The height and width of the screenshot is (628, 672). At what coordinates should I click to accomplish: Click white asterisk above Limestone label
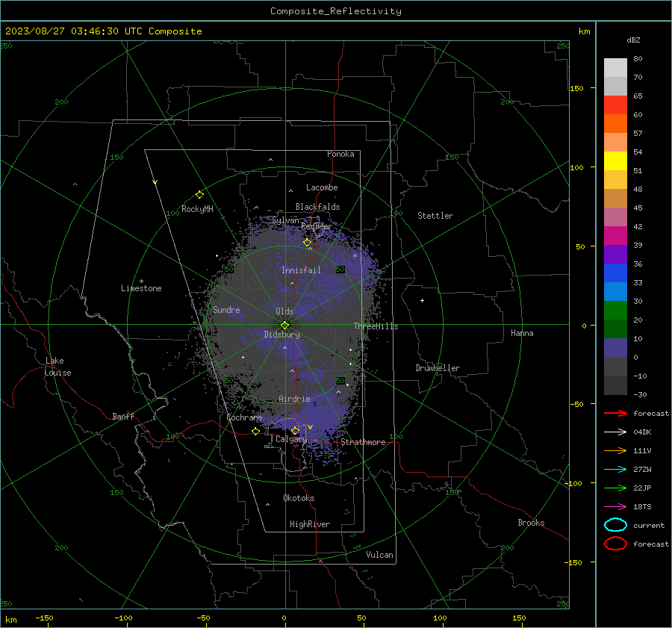(141, 282)
